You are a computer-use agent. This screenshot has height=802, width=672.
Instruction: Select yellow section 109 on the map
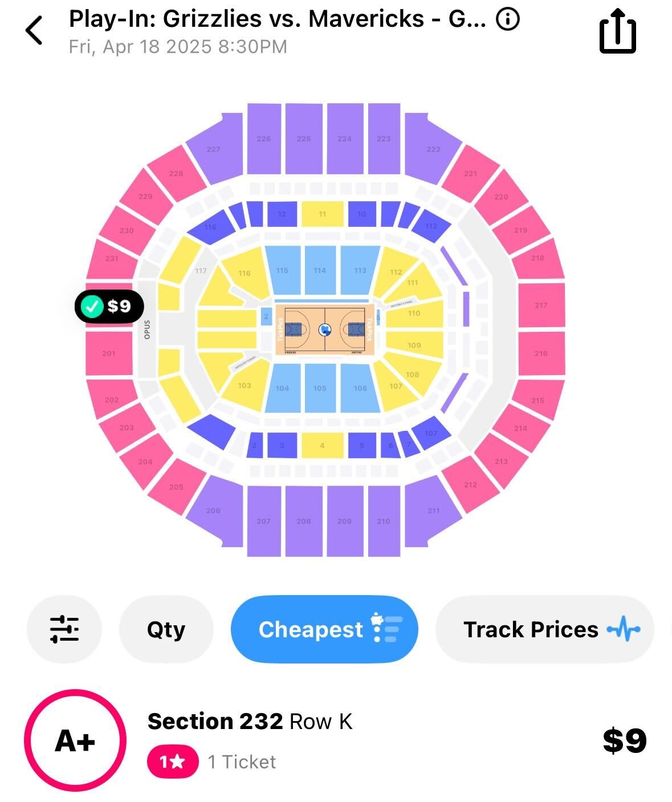414,344
